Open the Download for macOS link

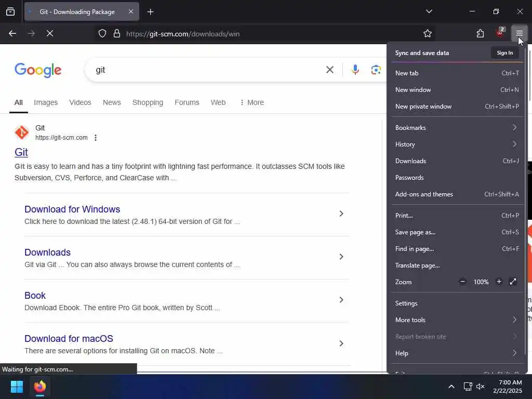[x=69, y=339]
